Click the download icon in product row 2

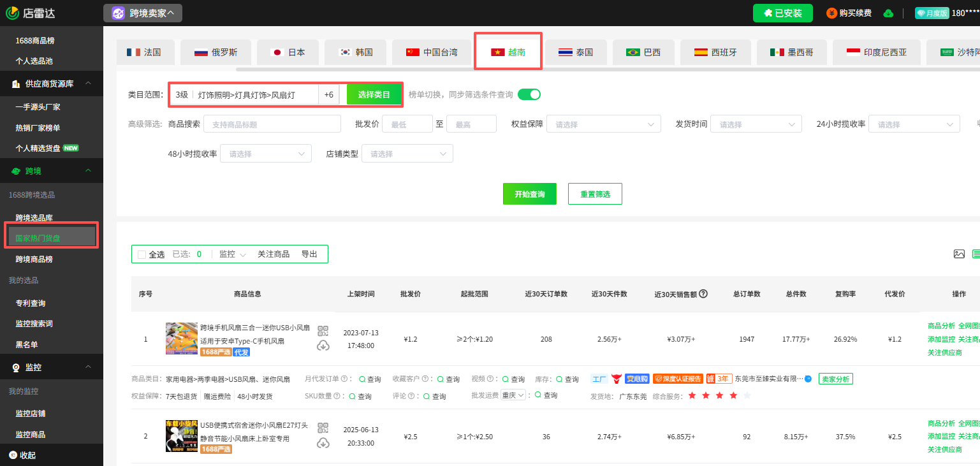pyautogui.click(x=323, y=442)
